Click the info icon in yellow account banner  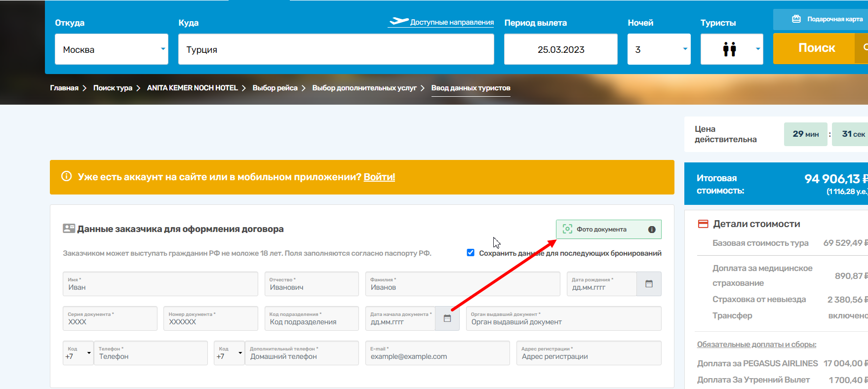coord(67,176)
